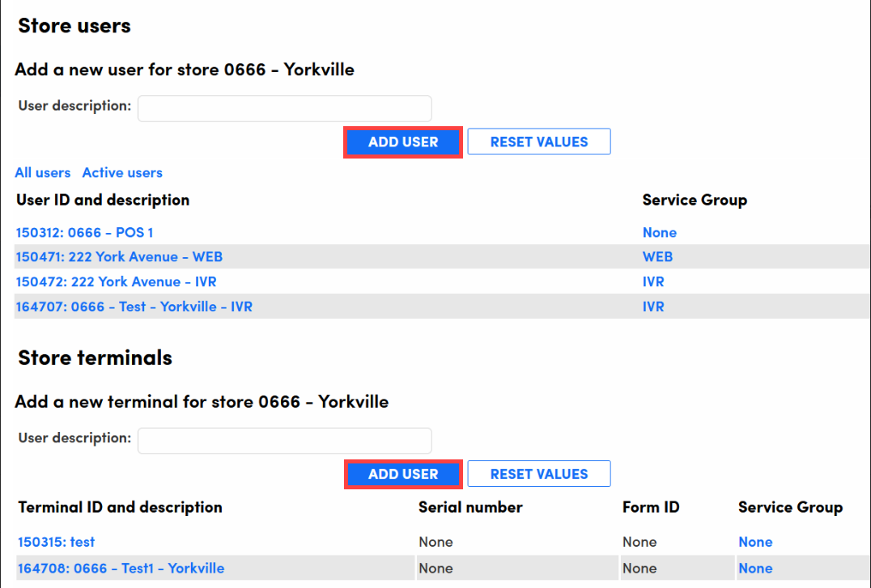
Task: Click the WEB service group link
Action: [x=657, y=257]
